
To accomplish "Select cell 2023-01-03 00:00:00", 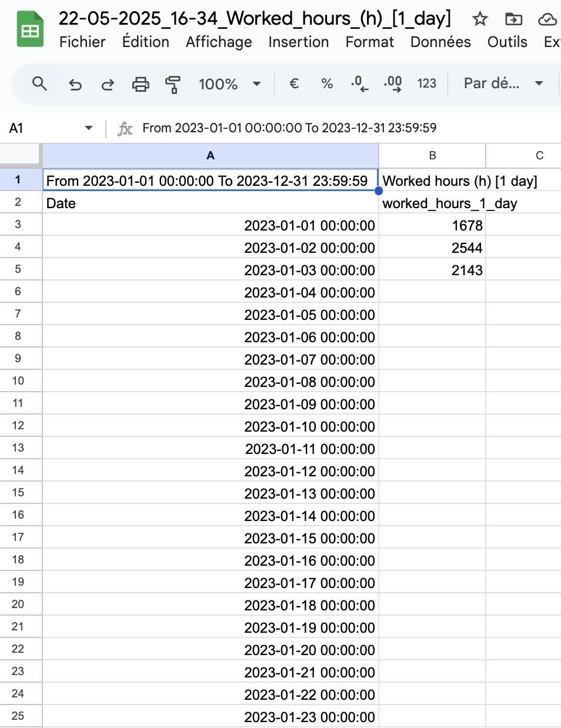I will coord(211,270).
